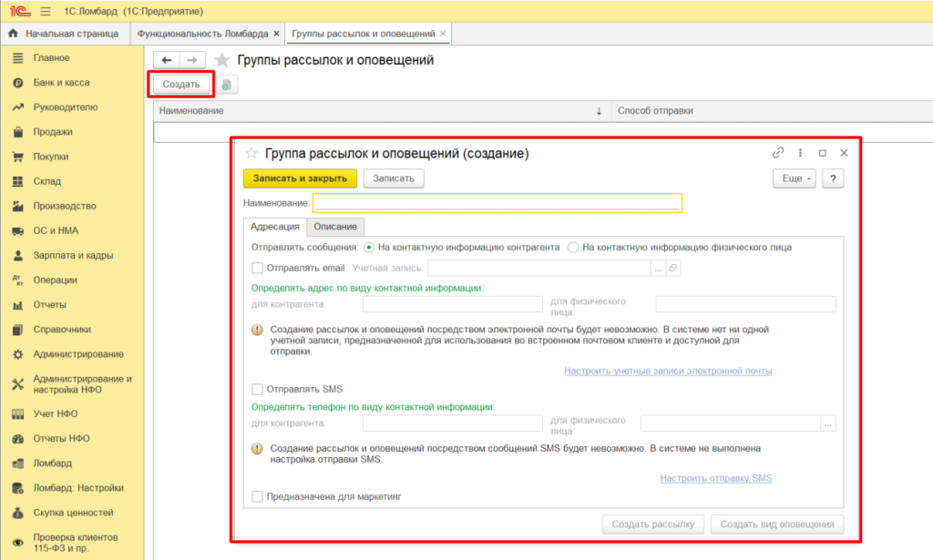This screenshot has height=560, width=933.
Task: Click the forward navigation arrow
Action: pyautogui.click(x=191, y=60)
